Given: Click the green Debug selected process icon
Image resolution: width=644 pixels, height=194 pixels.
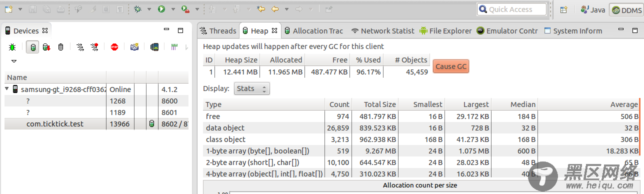Looking at the screenshot, I should point(12,47).
